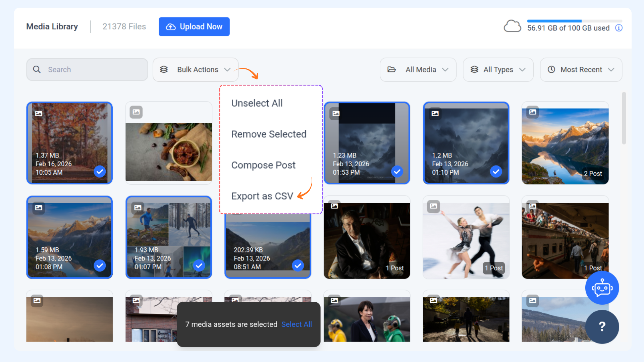Click the Upload Now button
The image size is (644, 362).
click(194, 27)
